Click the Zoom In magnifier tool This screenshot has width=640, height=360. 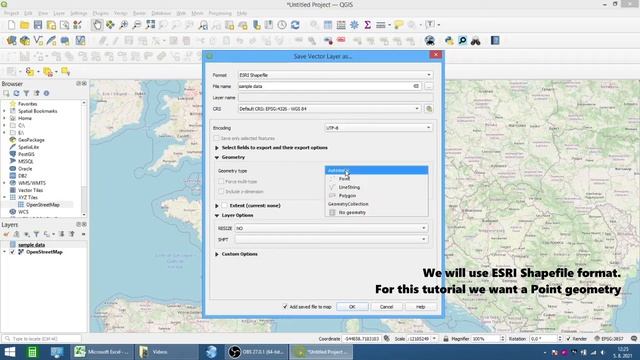(x=123, y=25)
